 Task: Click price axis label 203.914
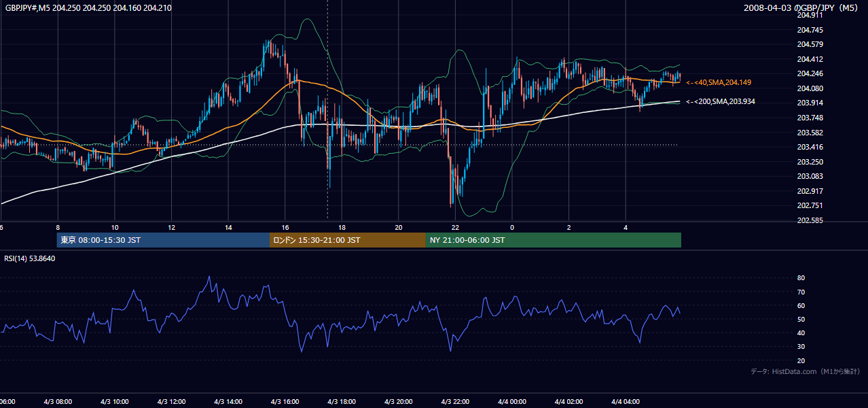click(x=810, y=103)
